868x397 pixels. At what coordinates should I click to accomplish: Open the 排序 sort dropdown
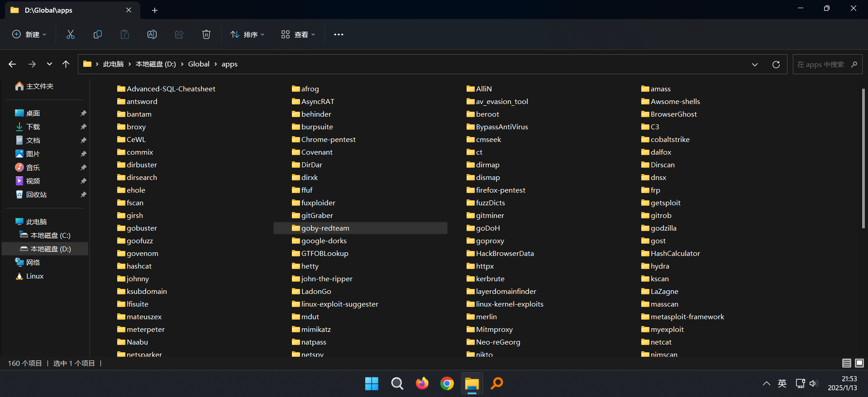(x=247, y=34)
